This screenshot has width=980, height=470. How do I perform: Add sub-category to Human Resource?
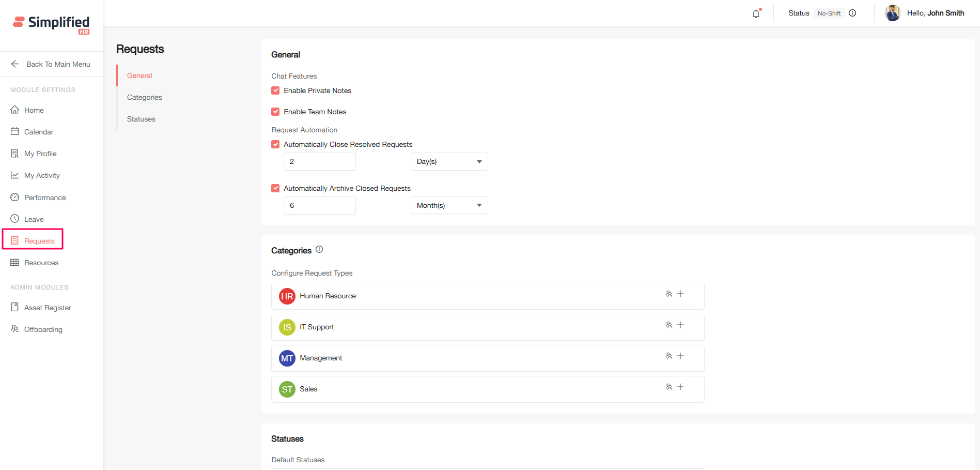pos(680,294)
